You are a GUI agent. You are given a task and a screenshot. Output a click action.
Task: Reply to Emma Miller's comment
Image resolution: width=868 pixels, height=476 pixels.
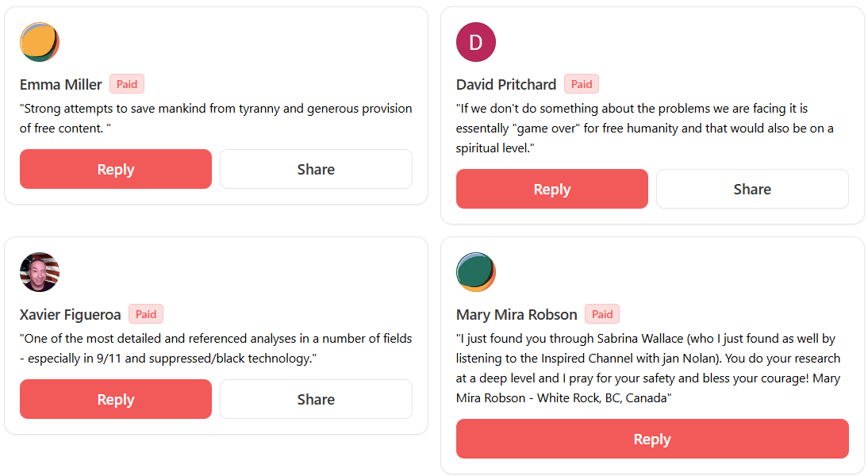pos(116,169)
